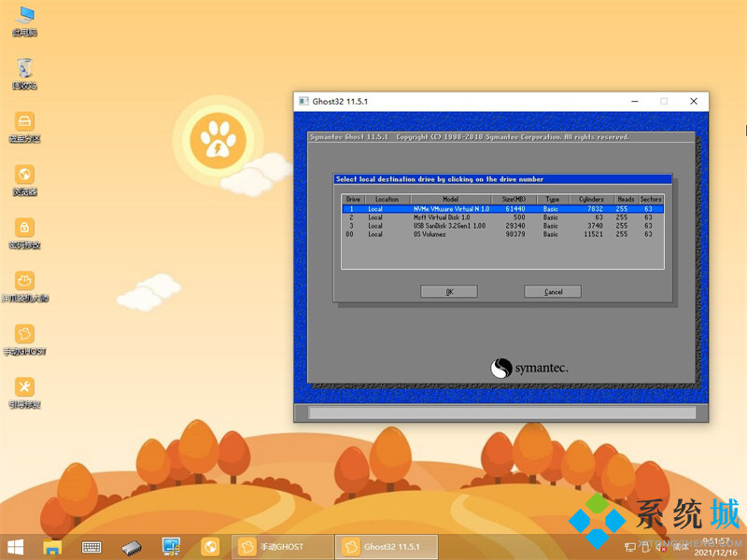Click the memory chip icon on the taskbar

(x=132, y=547)
